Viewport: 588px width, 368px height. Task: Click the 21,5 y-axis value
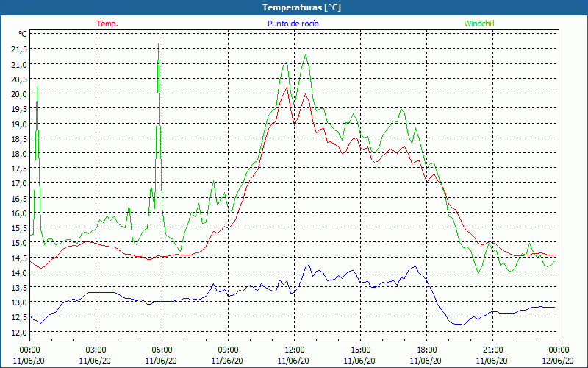19,49
